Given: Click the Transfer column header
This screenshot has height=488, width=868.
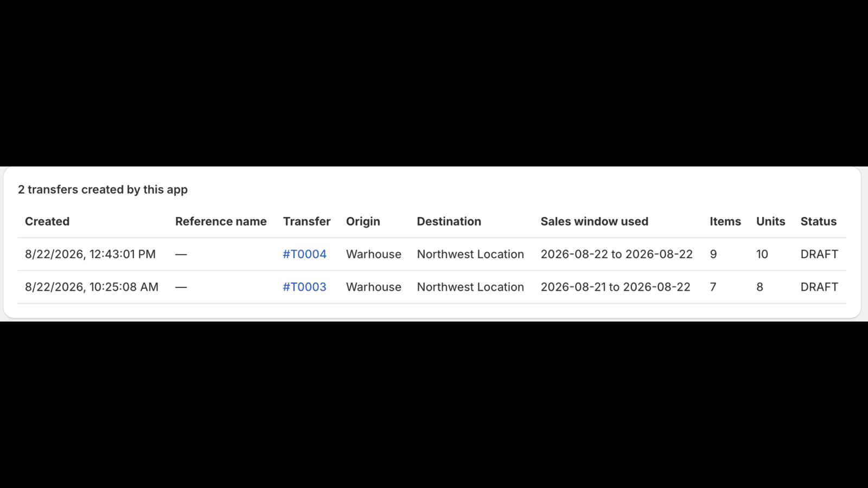Looking at the screenshot, I should (x=307, y=221).
